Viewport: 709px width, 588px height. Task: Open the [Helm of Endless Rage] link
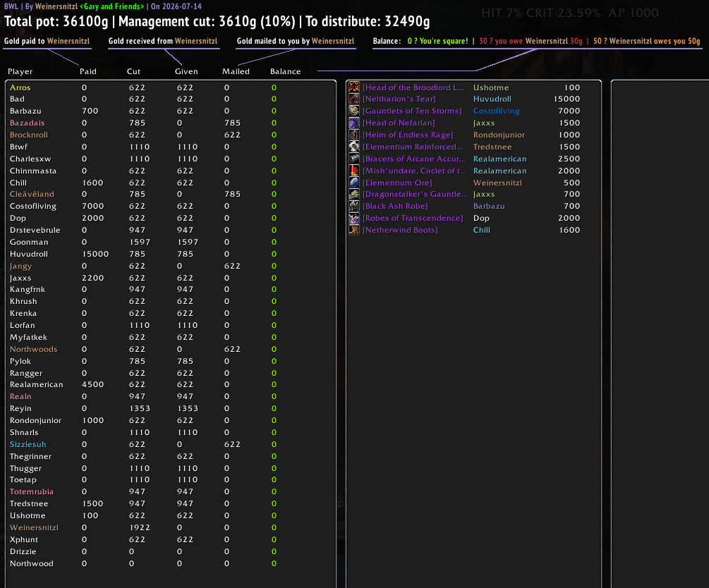coord(407,135)
